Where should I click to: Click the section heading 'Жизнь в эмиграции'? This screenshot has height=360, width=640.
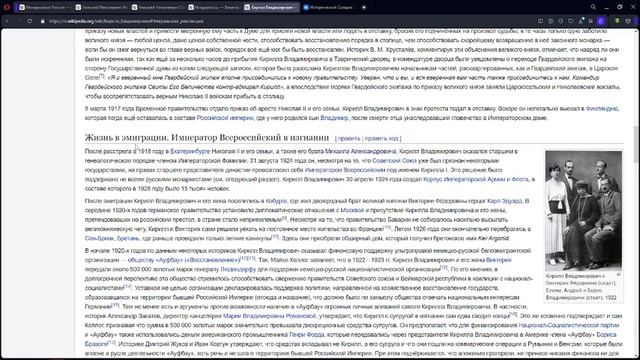(x=207, y=138)
